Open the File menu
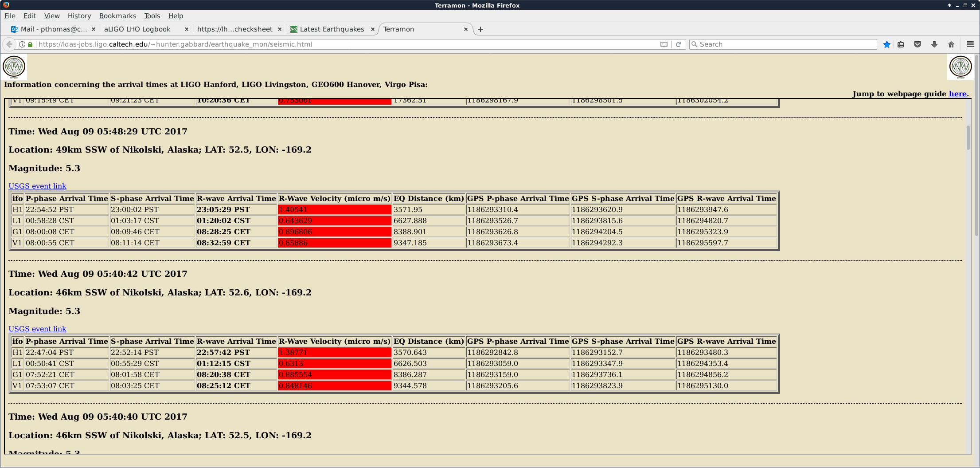Screen dimensions: 980x468 pyautogui.click(x=10, y=16)
